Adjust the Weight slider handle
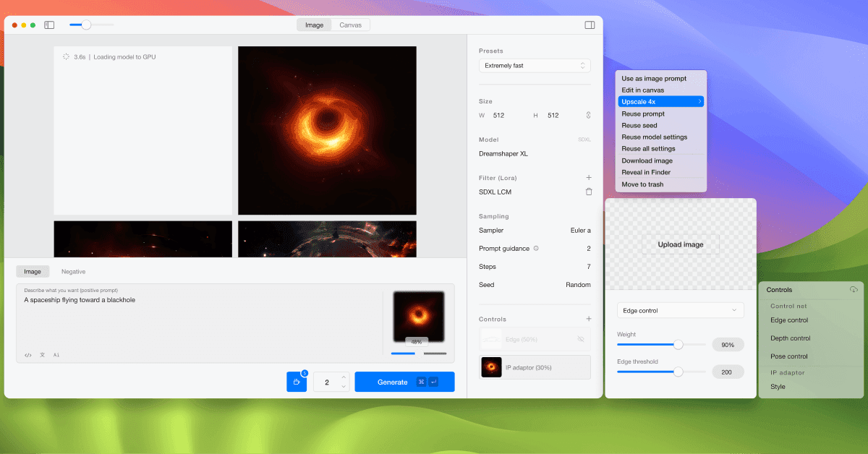 [x=678, y=345]
